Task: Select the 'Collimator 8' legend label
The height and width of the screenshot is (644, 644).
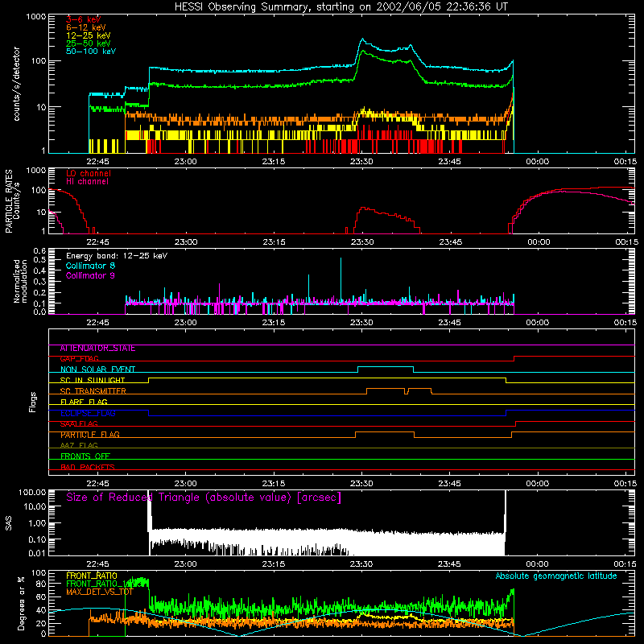Action: pyautogui.click(x=90, y=266)
